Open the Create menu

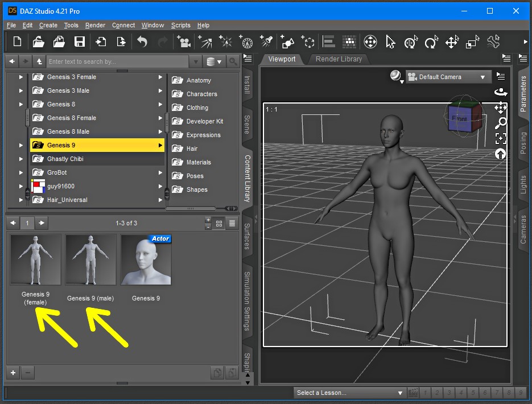(x=48, y=25)
